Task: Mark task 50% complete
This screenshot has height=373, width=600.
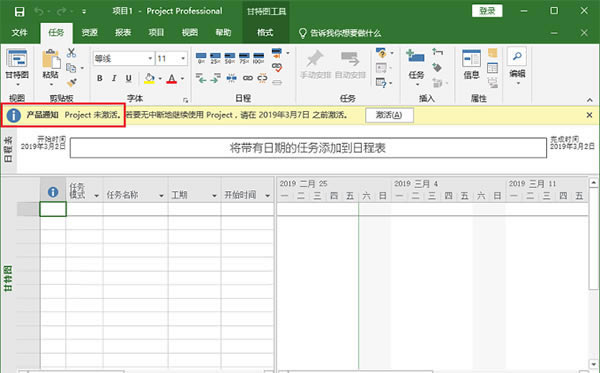Action: point(230,58)
